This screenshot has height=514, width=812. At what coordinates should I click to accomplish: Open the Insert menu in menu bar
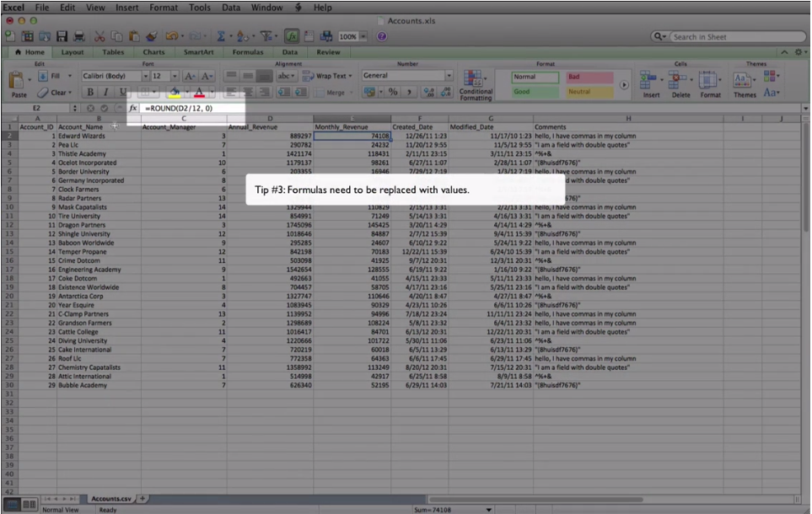126,8
